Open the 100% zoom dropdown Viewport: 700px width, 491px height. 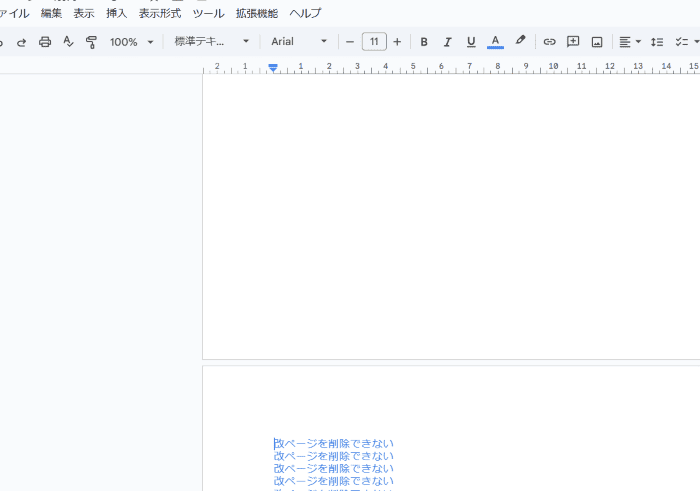pyautogui.click(x=132, y=42)
